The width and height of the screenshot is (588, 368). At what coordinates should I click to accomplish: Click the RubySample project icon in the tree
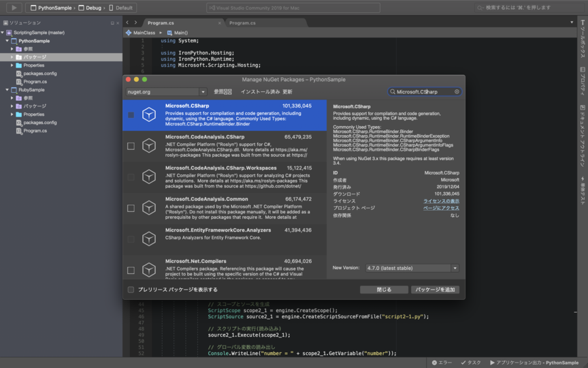click(14, 90)
